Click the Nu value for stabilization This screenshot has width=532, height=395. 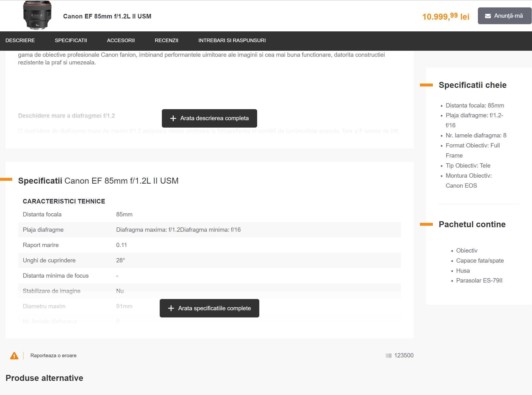point(120,291)
